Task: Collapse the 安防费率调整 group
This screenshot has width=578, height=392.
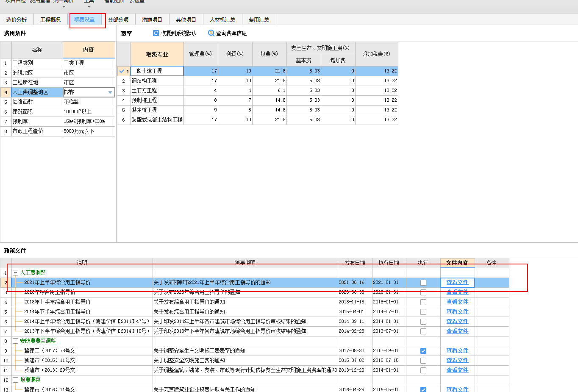Action: coord(16,341)
